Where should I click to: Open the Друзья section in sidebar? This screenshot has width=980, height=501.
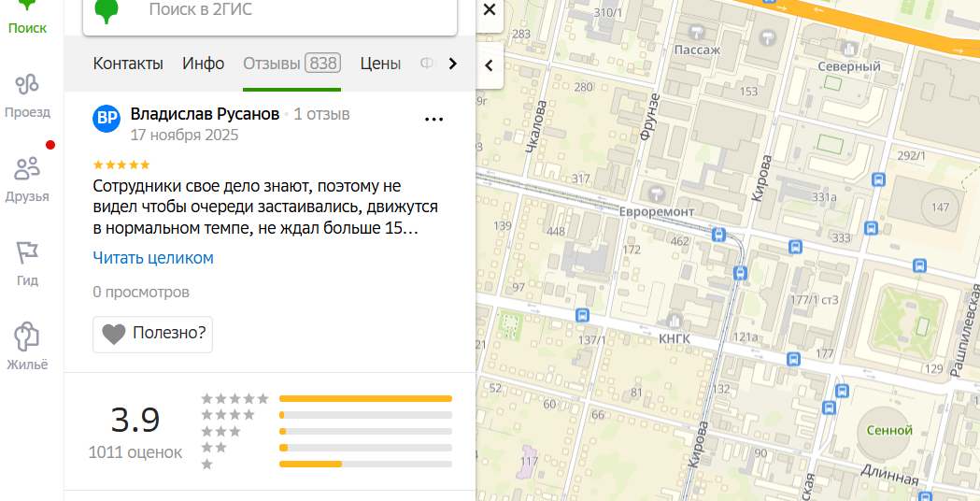coord(27,179)
